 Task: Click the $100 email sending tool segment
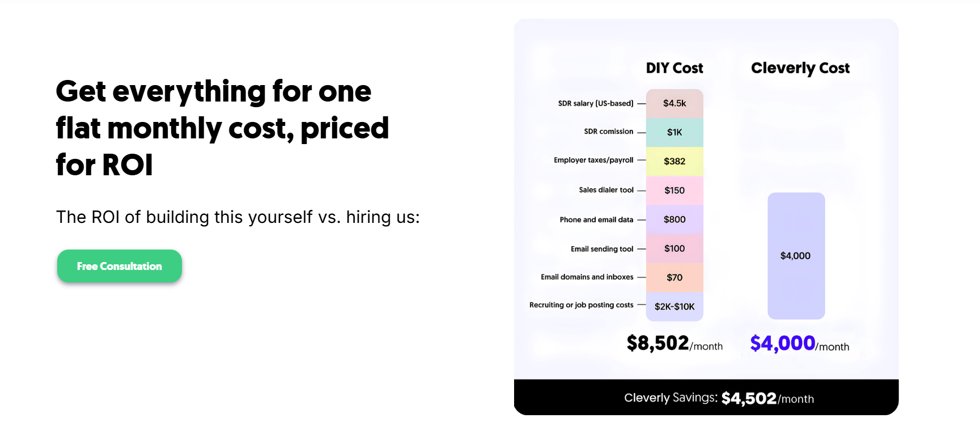[674, 248]
